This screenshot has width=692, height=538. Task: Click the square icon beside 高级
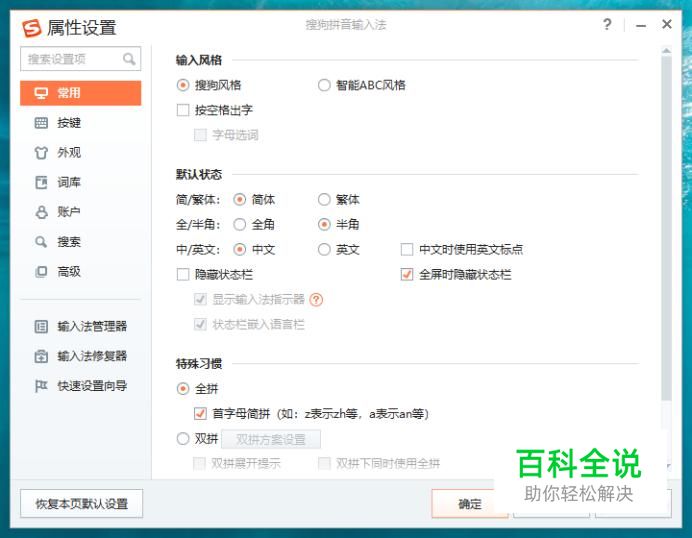(x=41, y=271)
